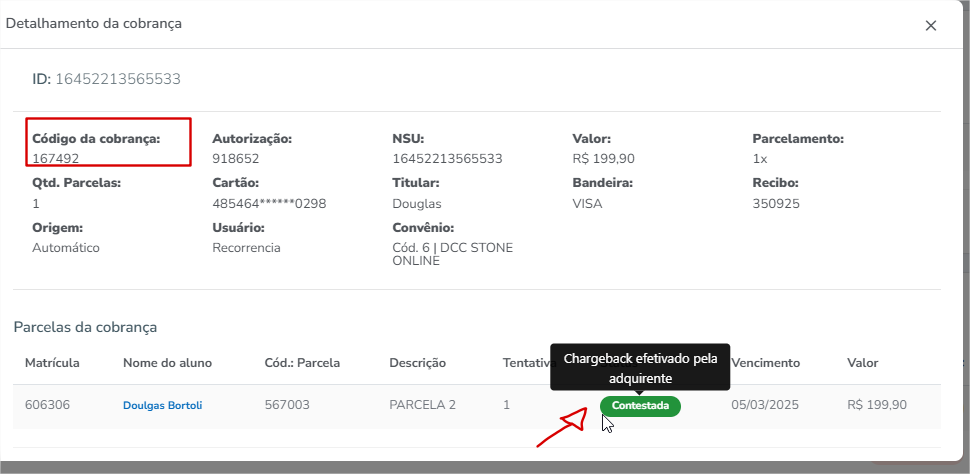Click the Nome do aluno column header
This screenshot has width=970, height=474.
tap(168, 363)
